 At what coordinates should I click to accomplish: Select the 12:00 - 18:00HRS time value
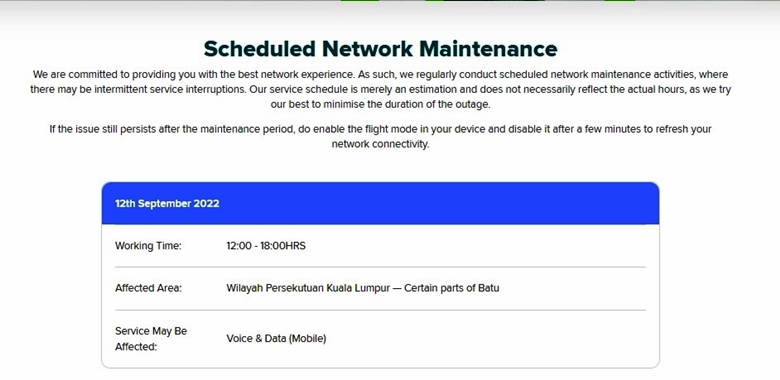(266, 246)
